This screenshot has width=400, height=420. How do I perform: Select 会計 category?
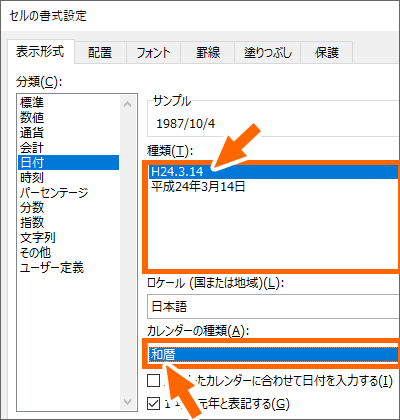click(68, 147)
